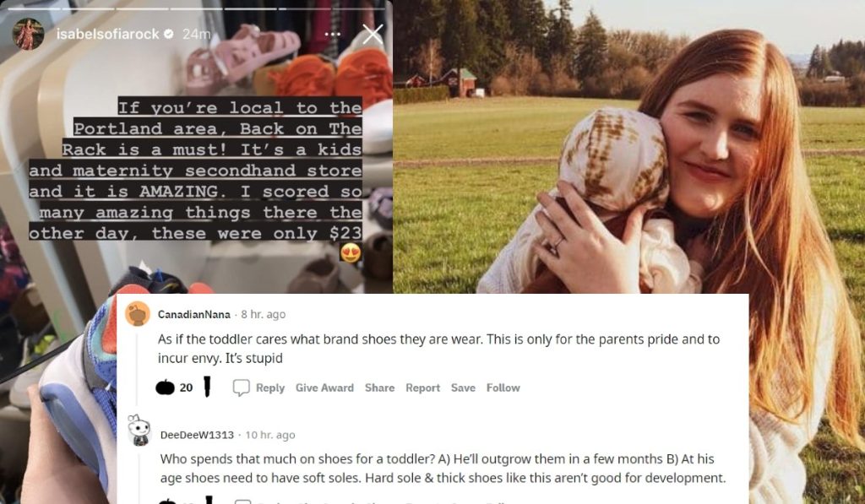The height and width of the screenshot is (504, 865).
Task: Click the story progress bar segments
Action: [x=196, y=8]
